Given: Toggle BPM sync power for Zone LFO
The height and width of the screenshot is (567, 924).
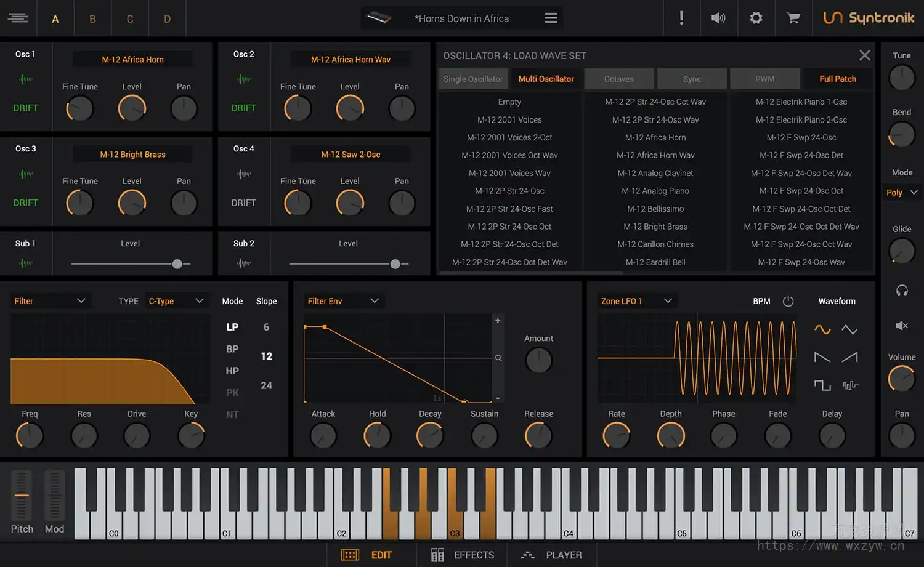Looking at the screenshot, I should pyautogui.click(x=788, y=301).
